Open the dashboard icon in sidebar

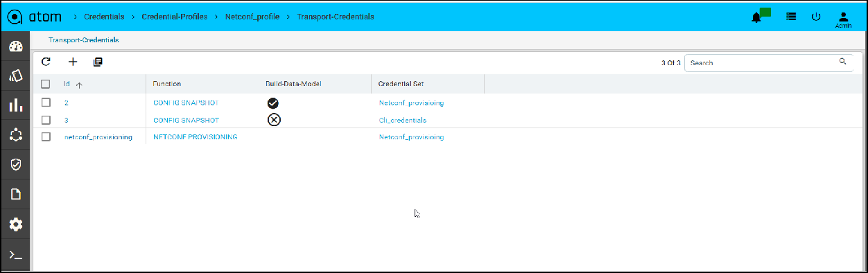click(x=15, y=47)
